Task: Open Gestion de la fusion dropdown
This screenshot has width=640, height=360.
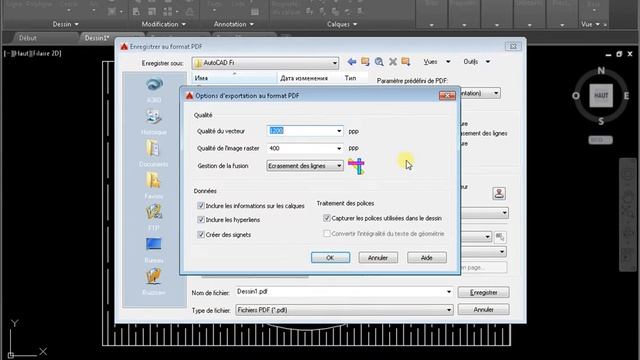Action: click(304, 166)
